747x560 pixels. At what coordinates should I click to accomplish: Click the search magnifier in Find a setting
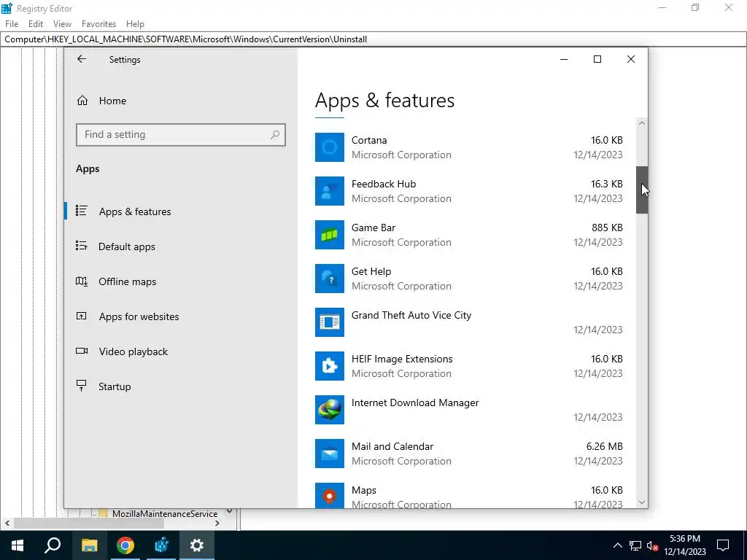point(275,135)
